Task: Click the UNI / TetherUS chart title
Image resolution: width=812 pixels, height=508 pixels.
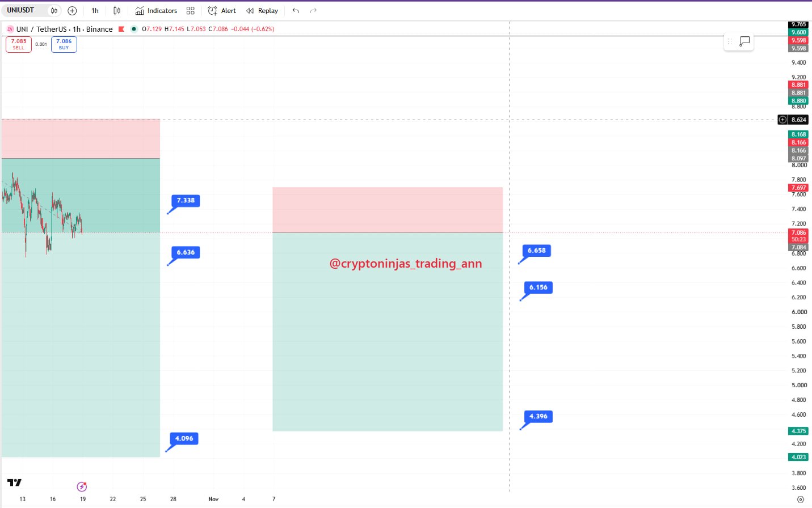Action: click(64, 29)
